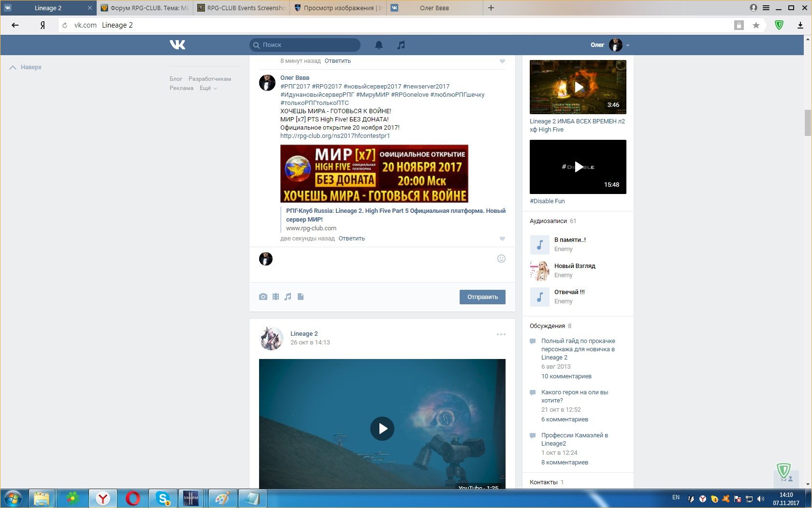This screenshot has width=812, height=508.
Task: Open the rpg-club.org/ns2017hfcontestpr1 link
Action: pos(335,136)
